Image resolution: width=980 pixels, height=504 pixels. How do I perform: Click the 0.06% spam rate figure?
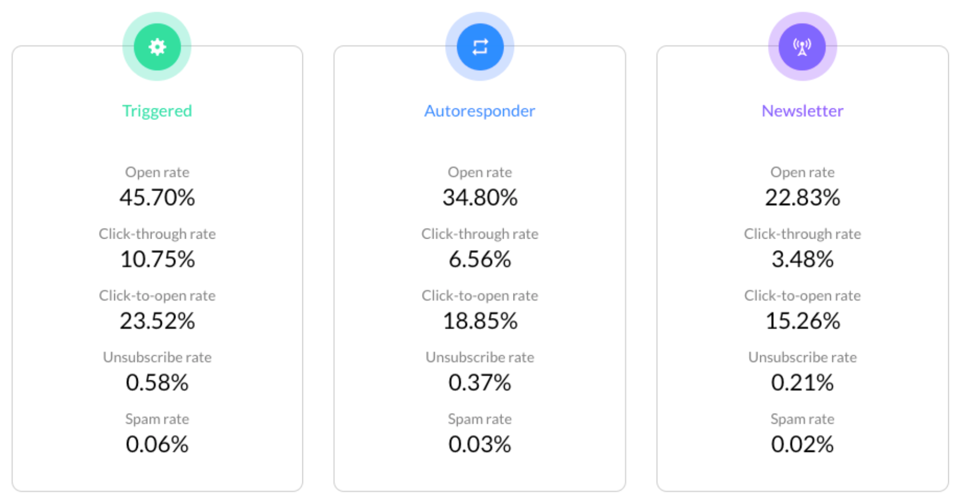[x=157, y=444]
